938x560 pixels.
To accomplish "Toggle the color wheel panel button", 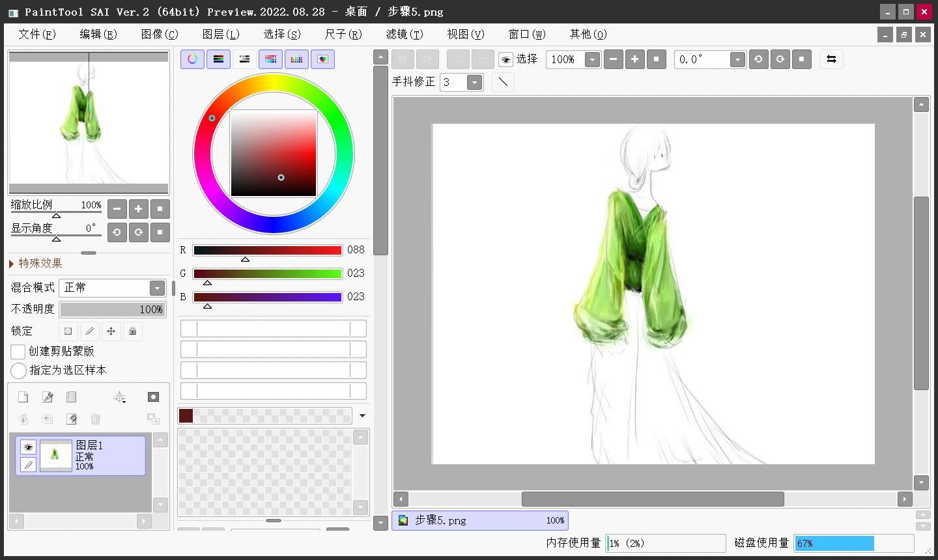I will 192,59.
